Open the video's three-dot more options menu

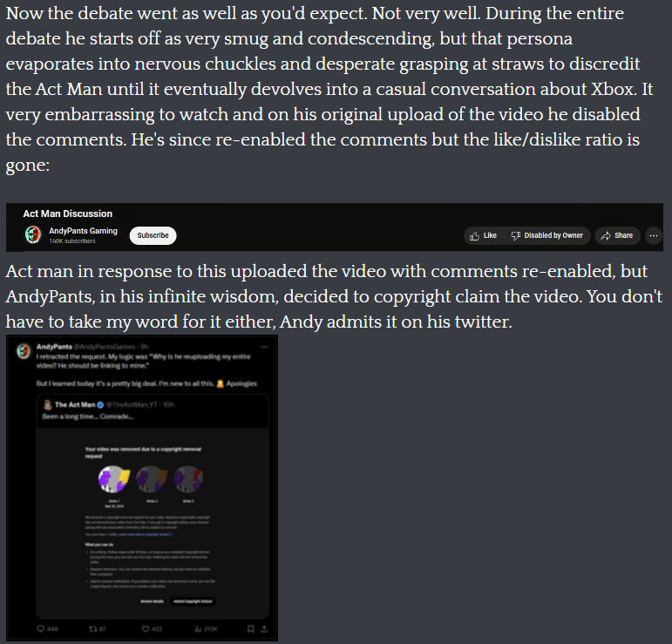pyautogui.click(x=653, y=235)
